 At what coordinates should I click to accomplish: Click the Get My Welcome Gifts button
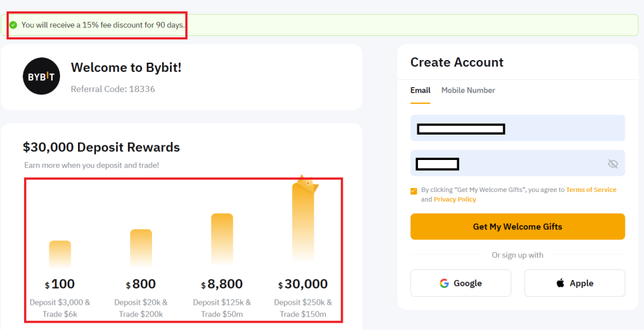pos(517,227)
